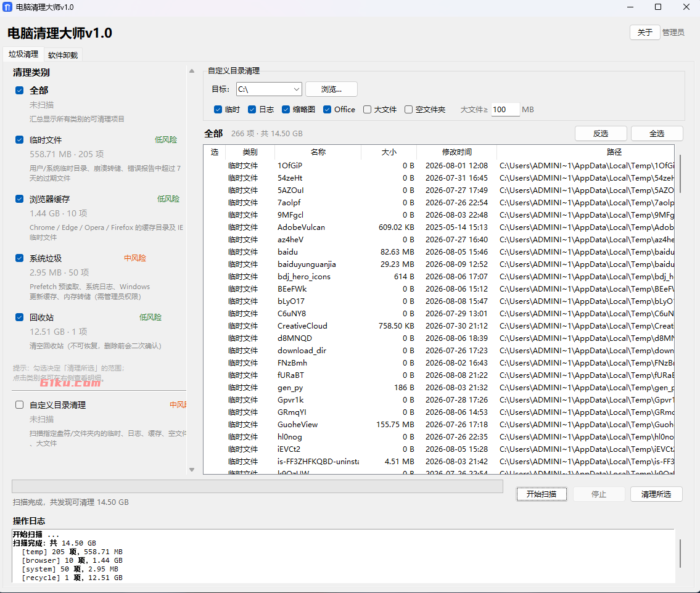Click the [browser] log line
Screen dimensions: 700x593
72,560
